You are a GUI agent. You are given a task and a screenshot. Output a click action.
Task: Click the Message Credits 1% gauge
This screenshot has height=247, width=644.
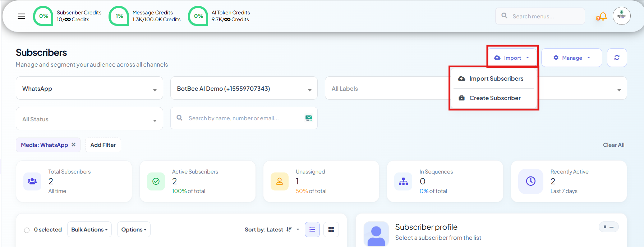pos(119,16)
